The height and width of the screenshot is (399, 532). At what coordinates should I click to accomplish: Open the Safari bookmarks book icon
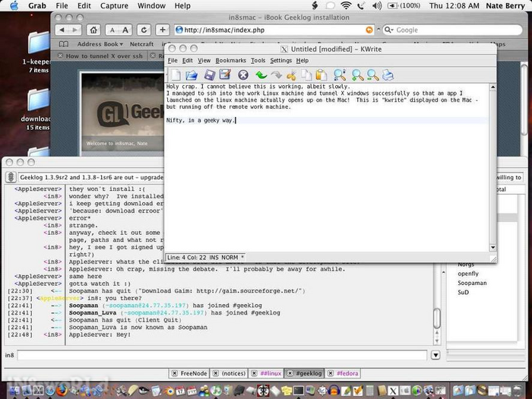click(x=63, y=44)
